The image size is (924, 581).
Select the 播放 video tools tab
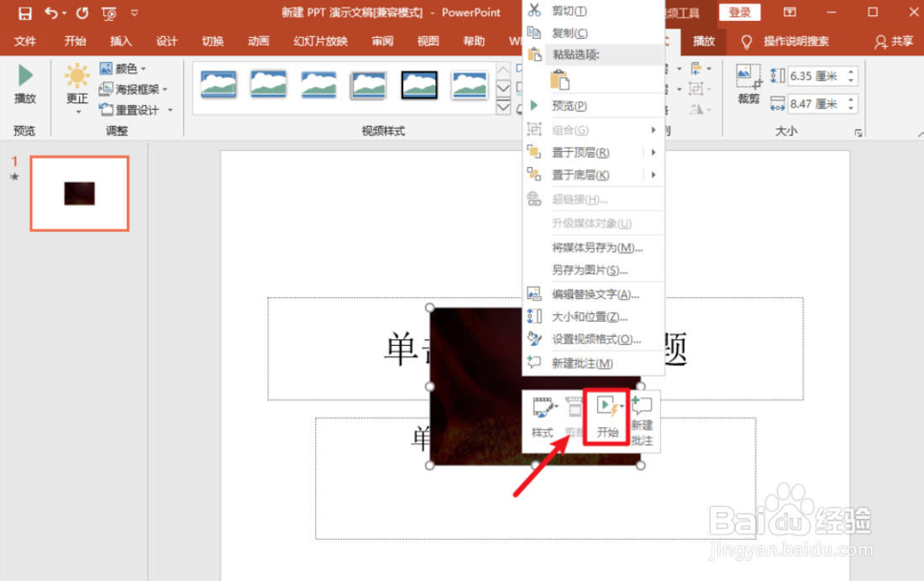[x=704, y=41]
